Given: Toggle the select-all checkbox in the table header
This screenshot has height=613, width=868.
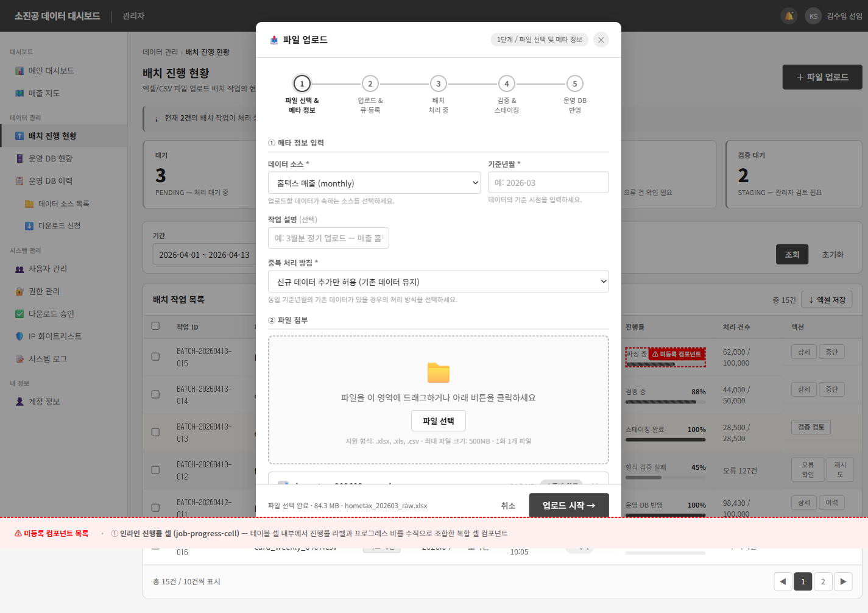Looking at the screenshot, I should (155, 326).
